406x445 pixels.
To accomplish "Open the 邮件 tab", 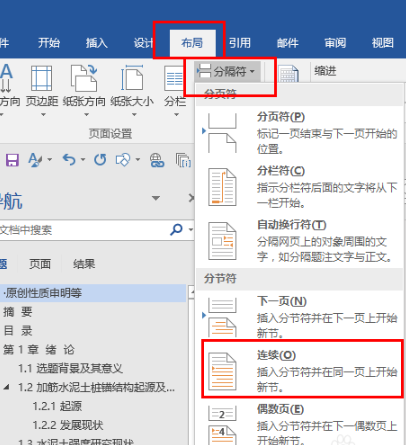I will [288, 43].
